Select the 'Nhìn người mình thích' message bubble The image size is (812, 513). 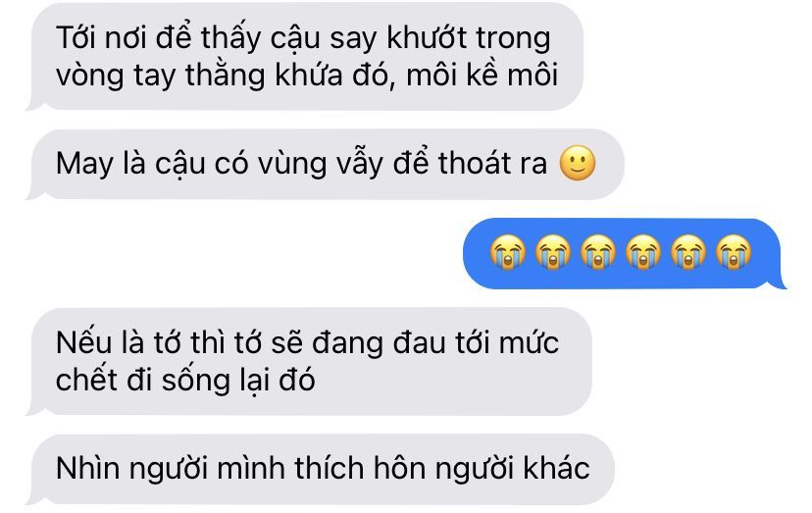pyautogui.click(x=320, y=469)
